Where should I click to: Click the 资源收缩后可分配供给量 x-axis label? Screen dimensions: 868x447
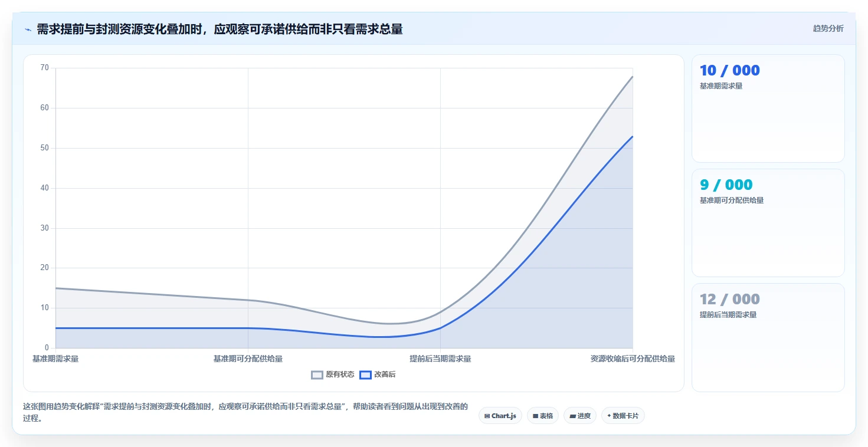coord(633,359)
